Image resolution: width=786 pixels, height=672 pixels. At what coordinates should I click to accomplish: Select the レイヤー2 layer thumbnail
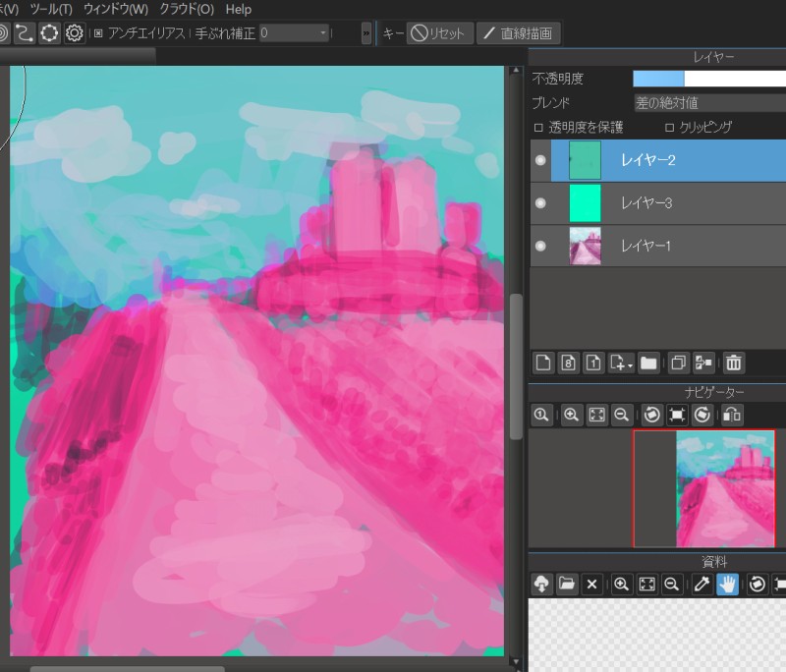click(x=585, y=160)
